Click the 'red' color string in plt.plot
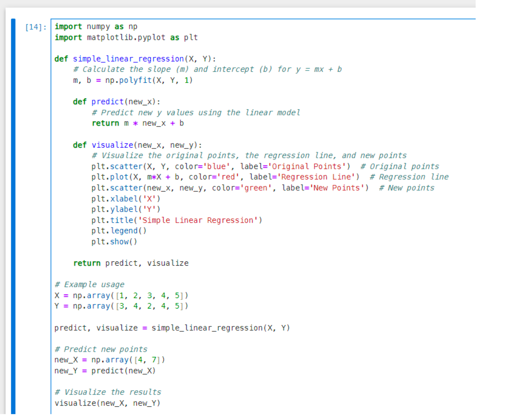Image resolution: width=532 pixels, height=415 pixels. [228, 177]
